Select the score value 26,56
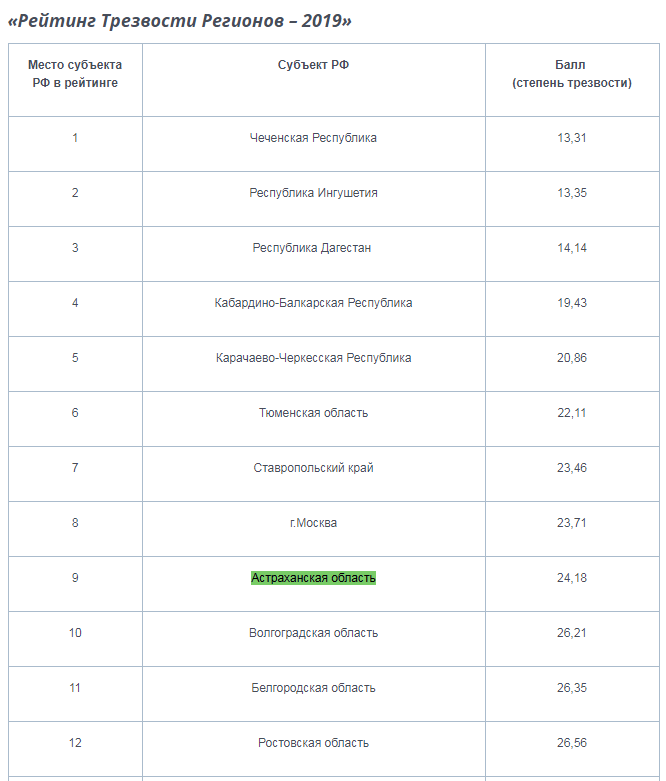Image resolution: width=666 pixels, height=781 pixels. 572,743
